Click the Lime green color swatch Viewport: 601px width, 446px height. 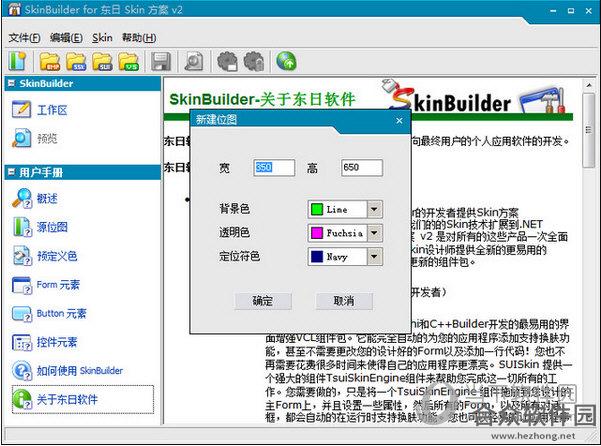coord(317,210)
